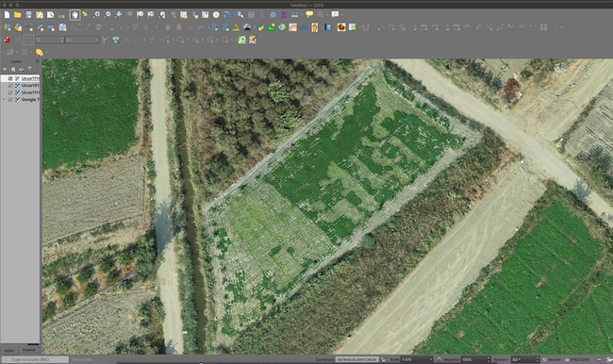Viewport: 613px width, 364px height.
Task: Select the Google layer name
Action: coord(30,100)
